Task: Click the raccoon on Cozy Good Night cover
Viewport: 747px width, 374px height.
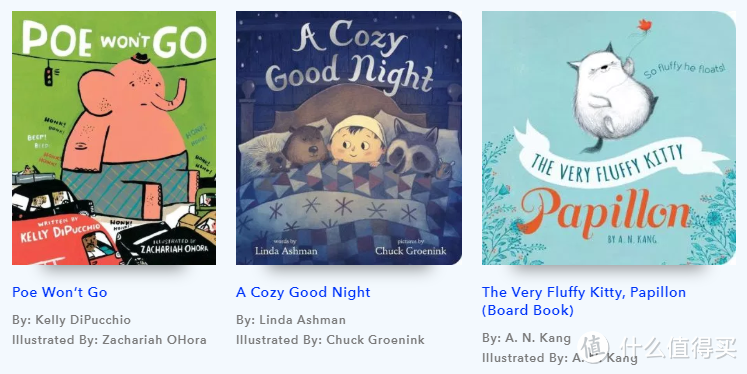Action: tap(413, 146)
